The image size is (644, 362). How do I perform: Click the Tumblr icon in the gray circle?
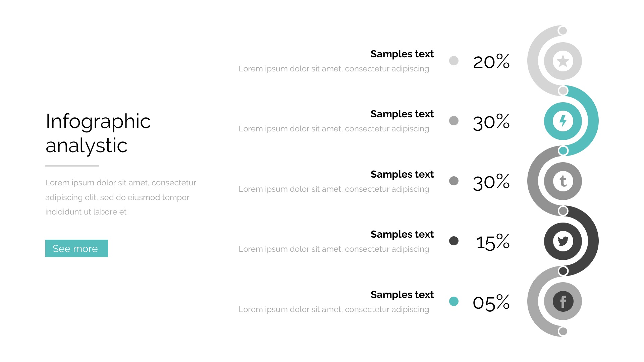click(563, 181)
